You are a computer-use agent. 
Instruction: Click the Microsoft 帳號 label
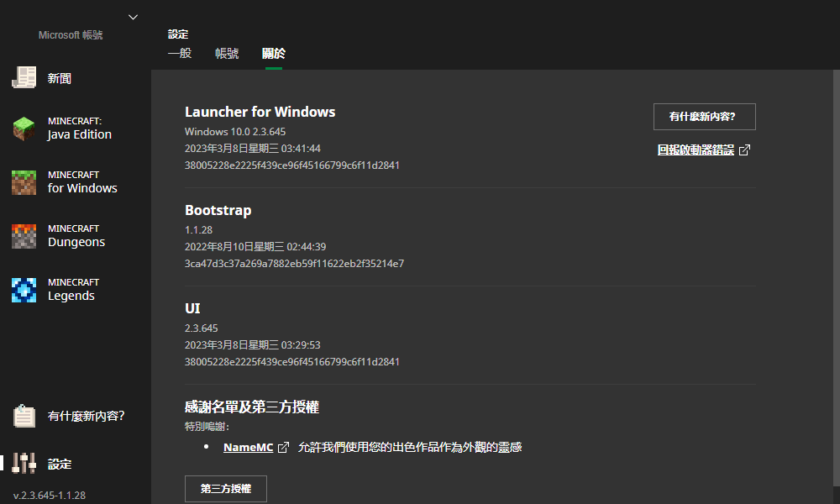pyautogui.click(x=71, y=34)
